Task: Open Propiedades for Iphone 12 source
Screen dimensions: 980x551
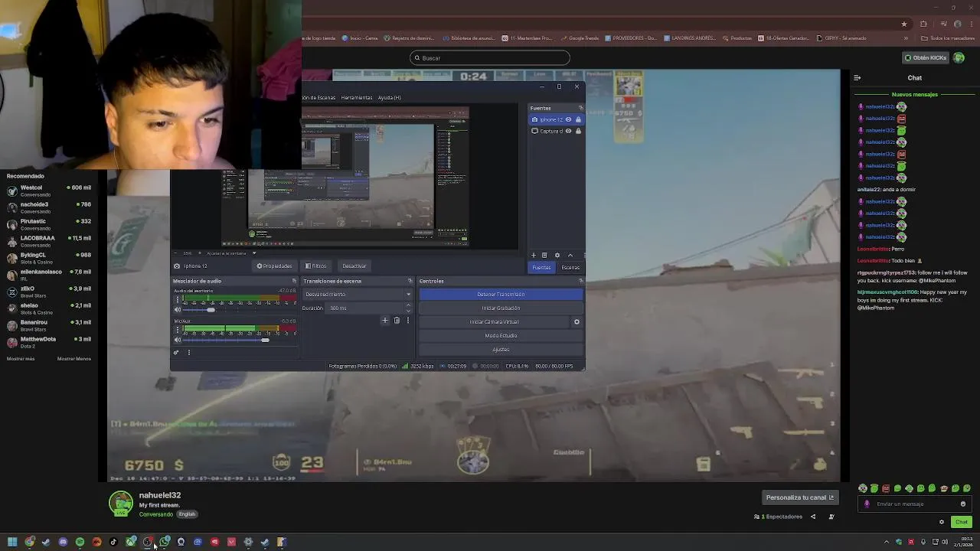Action: (274, 266)
